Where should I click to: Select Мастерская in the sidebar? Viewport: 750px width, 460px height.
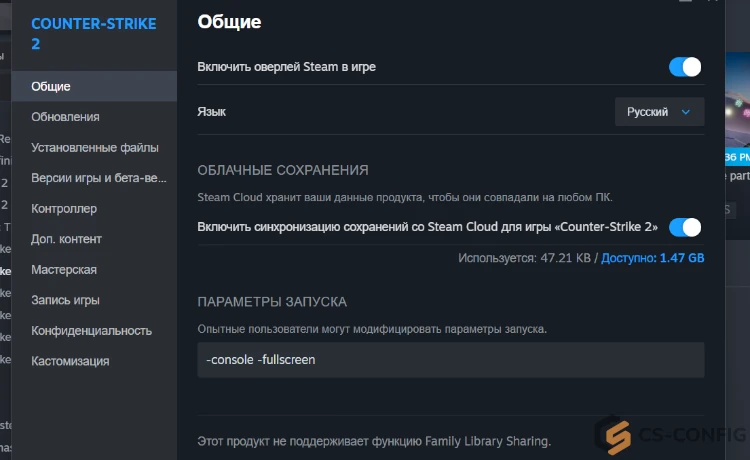point(64,270)
